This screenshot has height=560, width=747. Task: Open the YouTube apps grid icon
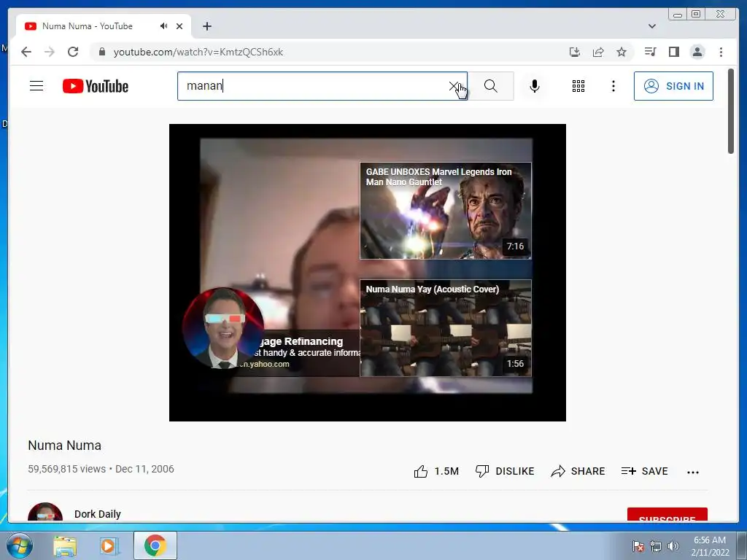[x=578, y=86]
